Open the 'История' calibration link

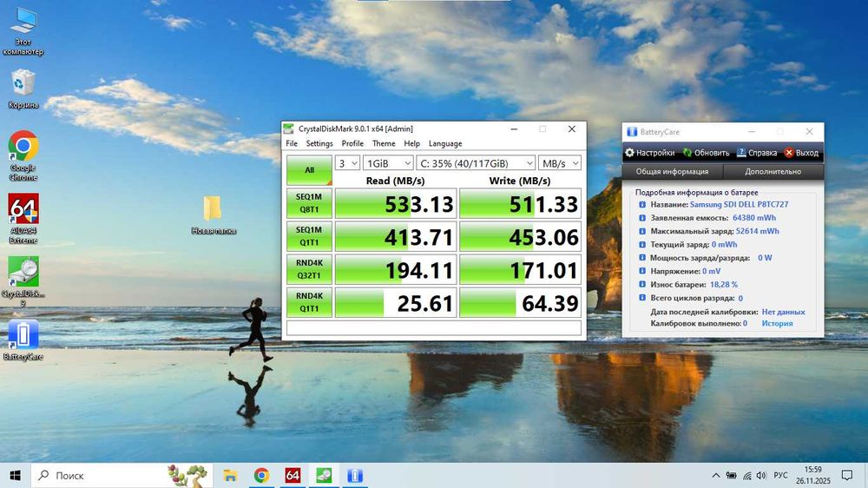pyautogui.click(x=777, y=324)
